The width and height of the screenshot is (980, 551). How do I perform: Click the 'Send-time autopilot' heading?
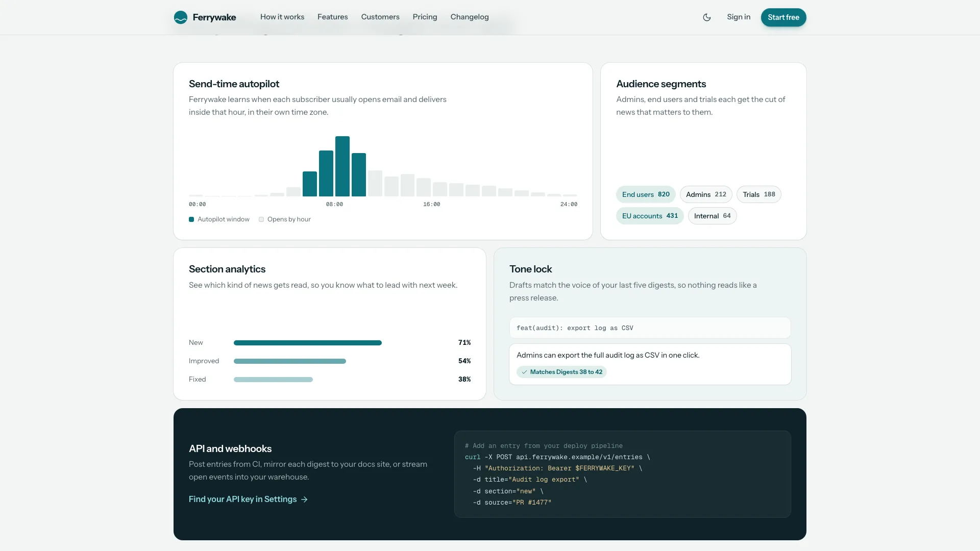pyautogui.click(x=234, y=84)
